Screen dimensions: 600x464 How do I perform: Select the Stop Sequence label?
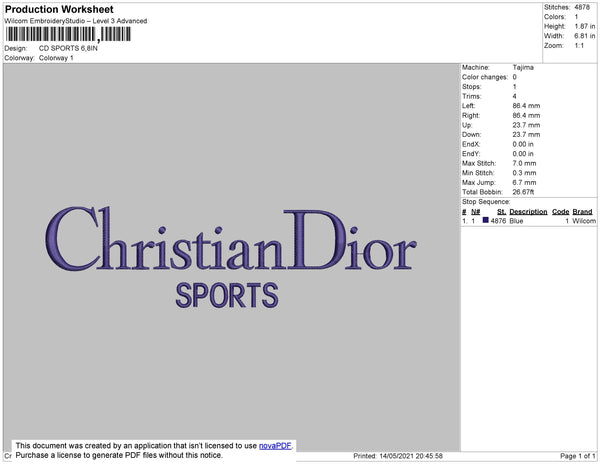click(486, 202)
